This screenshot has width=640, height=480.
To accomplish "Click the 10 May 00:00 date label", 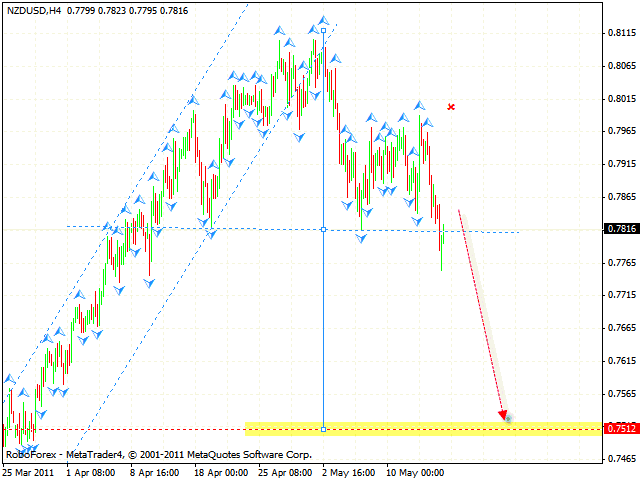I will [x=414, y=471].
